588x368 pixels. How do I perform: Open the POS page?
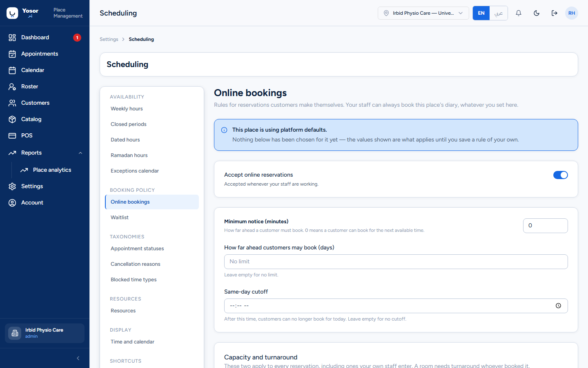45,136
